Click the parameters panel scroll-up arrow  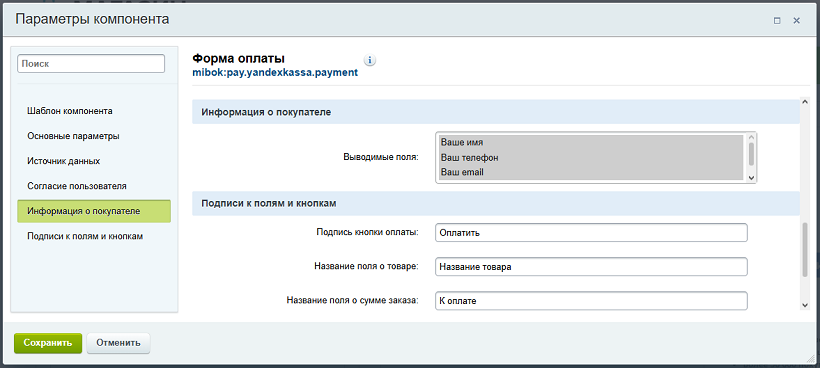click(x=805, y=103)
